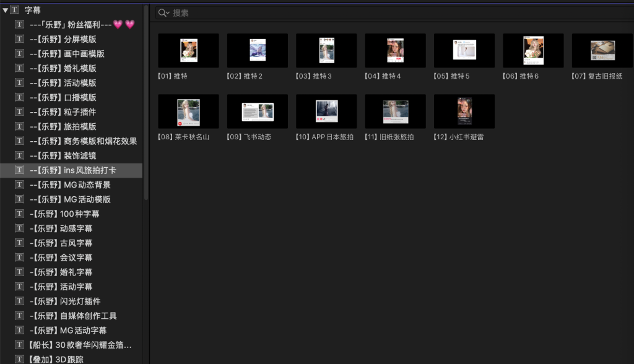634x364 pixels.
Task: Select 【乐野】画中画模版 category
Action: [71, 54]
